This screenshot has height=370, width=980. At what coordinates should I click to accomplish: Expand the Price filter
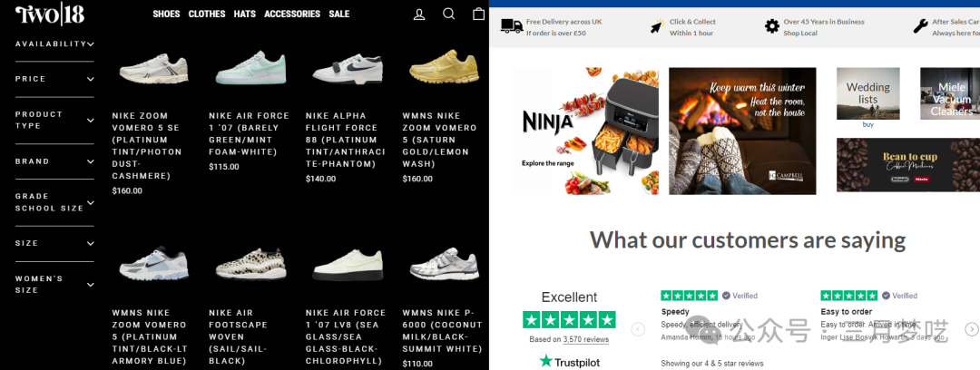(x=54, y=79)
